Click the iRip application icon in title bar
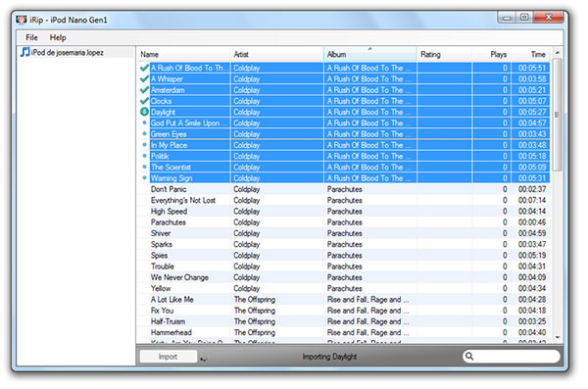Image resolution: width=588 pixels, height=389 pixels. pos(22,20)
